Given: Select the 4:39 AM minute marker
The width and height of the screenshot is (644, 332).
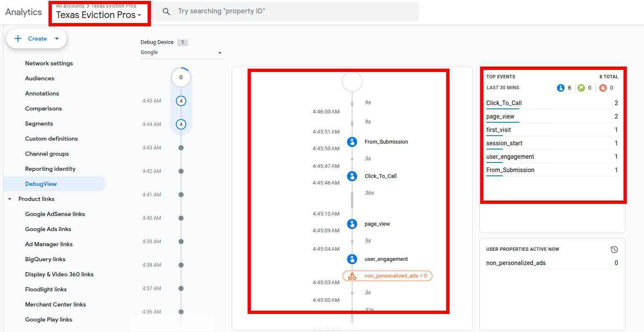Looking at the screenshot, I should (x=181, y=242).
